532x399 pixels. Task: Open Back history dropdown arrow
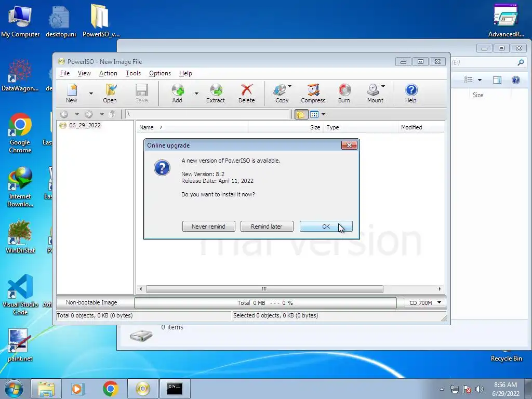tap(77, 114)
